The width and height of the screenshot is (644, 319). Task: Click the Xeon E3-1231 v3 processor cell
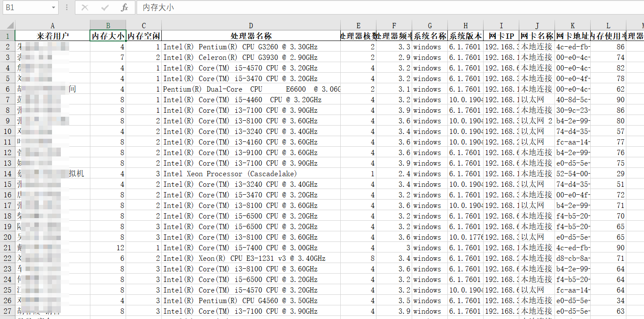(251, 258)
